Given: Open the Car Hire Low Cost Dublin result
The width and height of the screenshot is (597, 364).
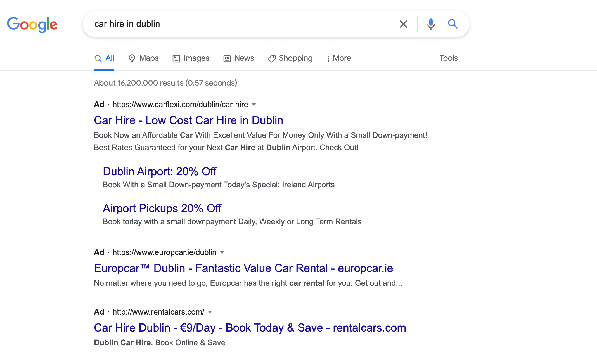Looking at the screenshot, I should pos(188,120).
